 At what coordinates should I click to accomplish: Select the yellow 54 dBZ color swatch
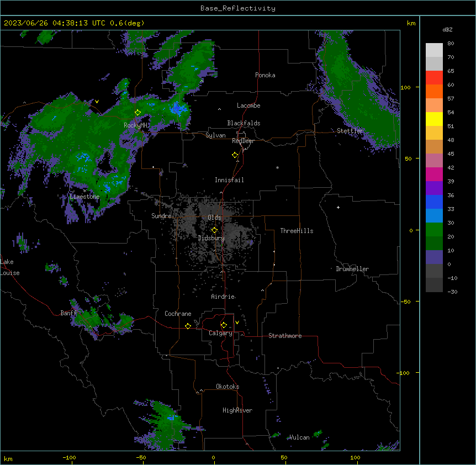(434, 119)
